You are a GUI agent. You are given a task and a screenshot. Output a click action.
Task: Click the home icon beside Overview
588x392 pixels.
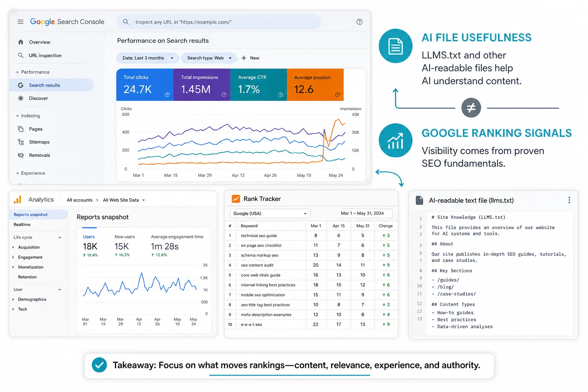[x=21, y=42]
